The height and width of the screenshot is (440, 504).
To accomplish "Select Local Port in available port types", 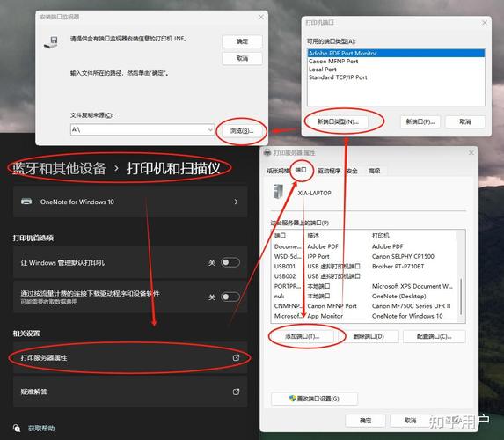I will pos(323,70).
